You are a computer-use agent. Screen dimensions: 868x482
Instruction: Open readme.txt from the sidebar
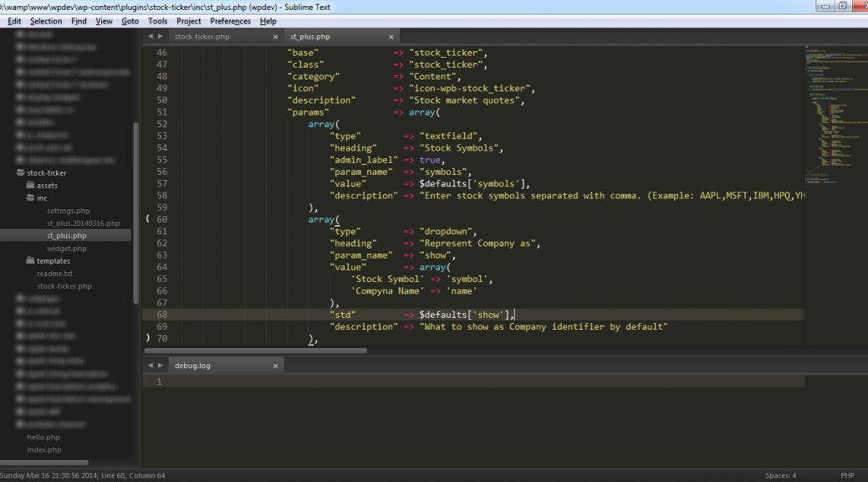pyautogui.click(x=54, y=274)
